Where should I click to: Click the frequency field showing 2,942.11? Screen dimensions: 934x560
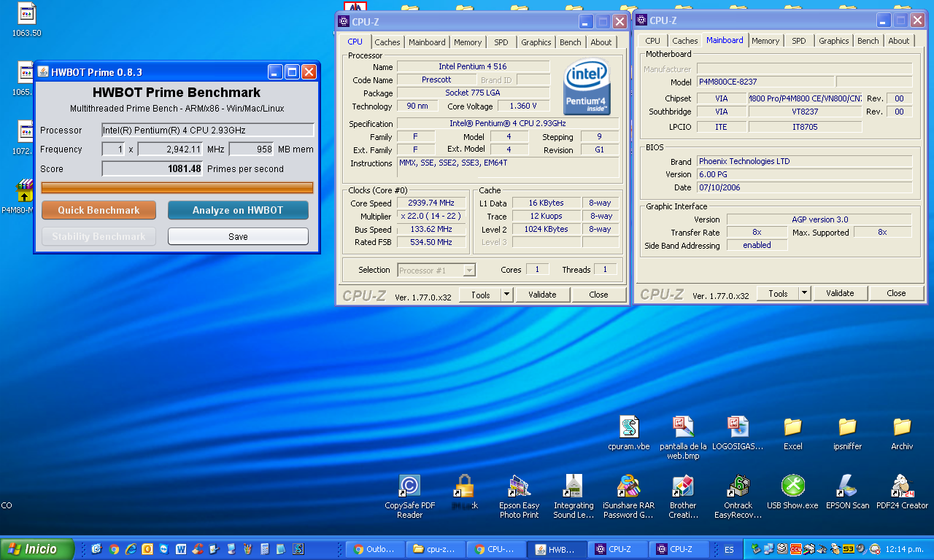coord(170,149)
